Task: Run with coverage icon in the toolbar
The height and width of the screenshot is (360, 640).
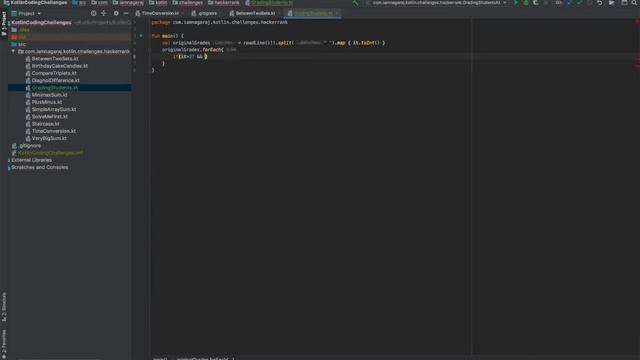Action: tap(536, 3)
